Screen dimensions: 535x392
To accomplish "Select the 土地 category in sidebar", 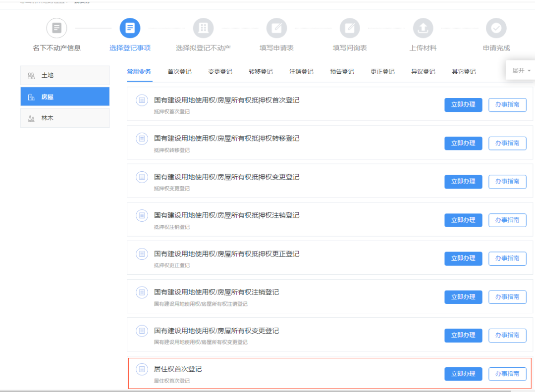I will point(64,75).
